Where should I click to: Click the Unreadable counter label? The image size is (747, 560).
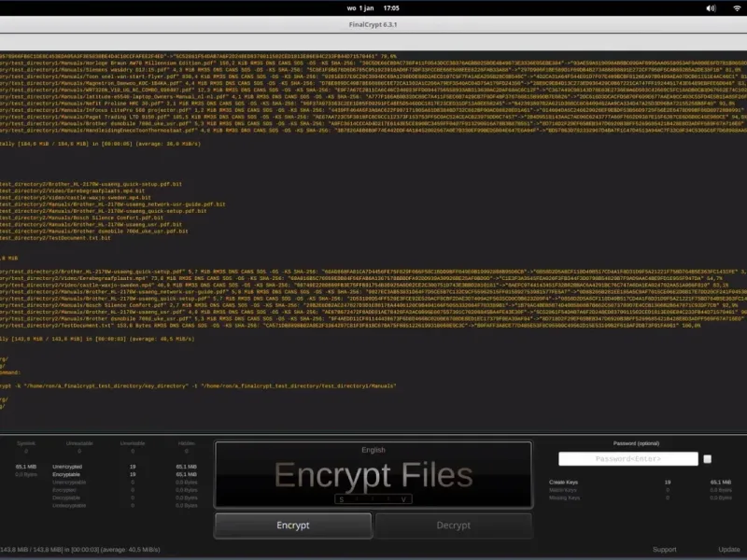point(79,443)
